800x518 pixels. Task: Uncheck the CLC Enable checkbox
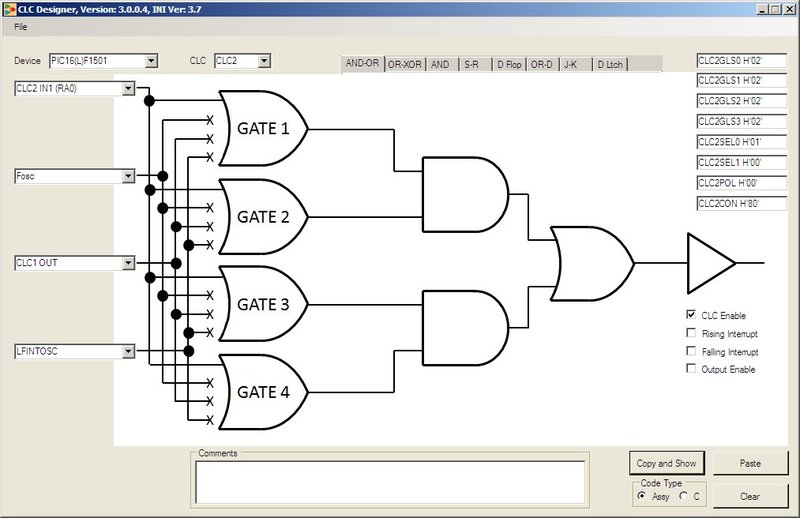tap(691, 315)
